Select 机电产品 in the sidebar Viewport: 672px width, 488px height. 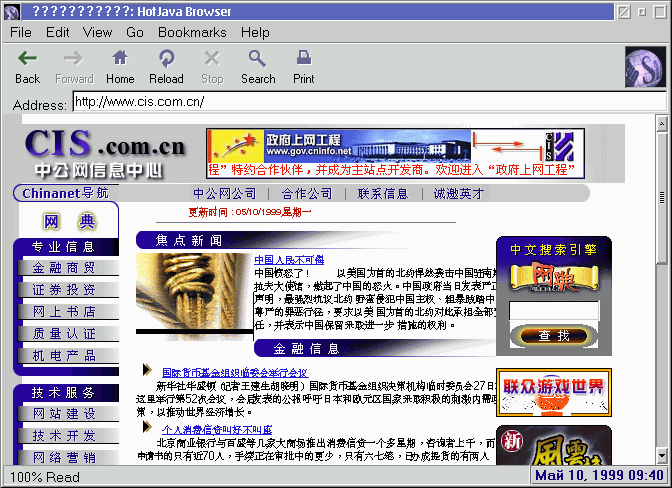[x=68, y=355]
